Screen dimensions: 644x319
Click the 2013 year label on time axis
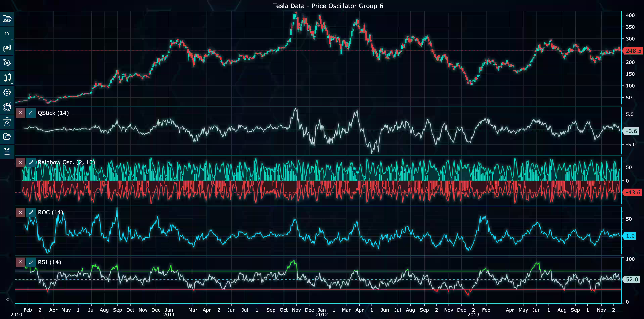pos(473,315)
